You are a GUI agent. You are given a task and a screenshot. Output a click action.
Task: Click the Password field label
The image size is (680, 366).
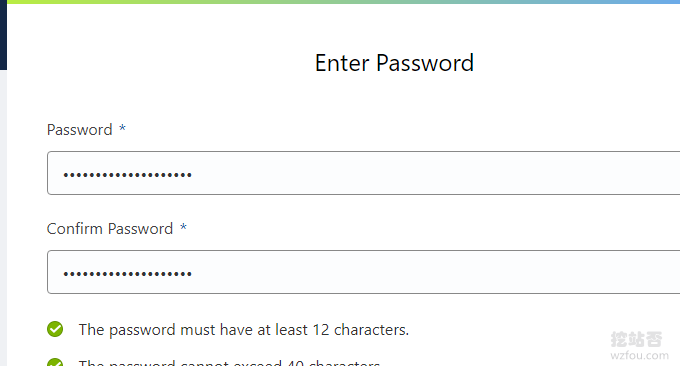(80, 130)
